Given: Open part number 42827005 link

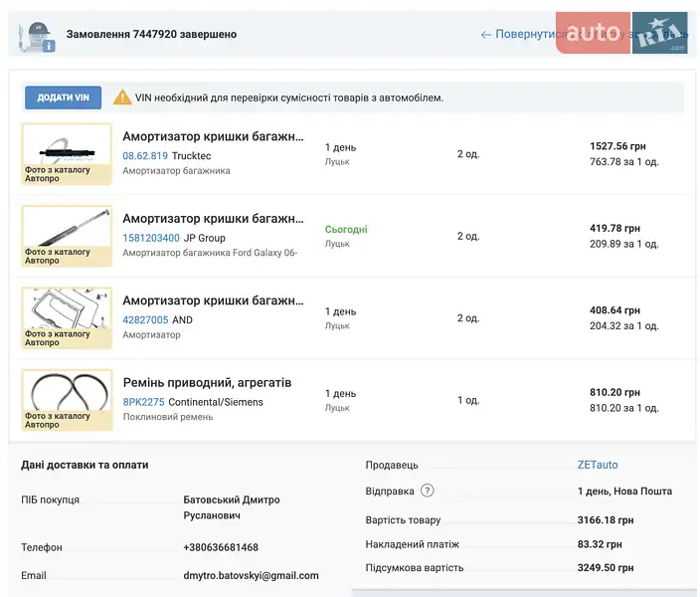Looking at the screenshot, I should tap(145, 319).
